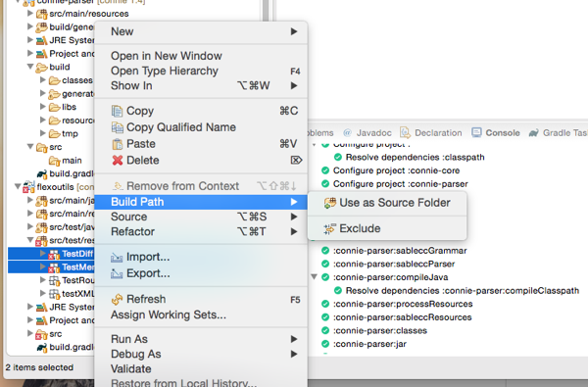This screenshot has height=387, width=588.
Task: Select Use as Source Folder
Action: coord(387,203)
